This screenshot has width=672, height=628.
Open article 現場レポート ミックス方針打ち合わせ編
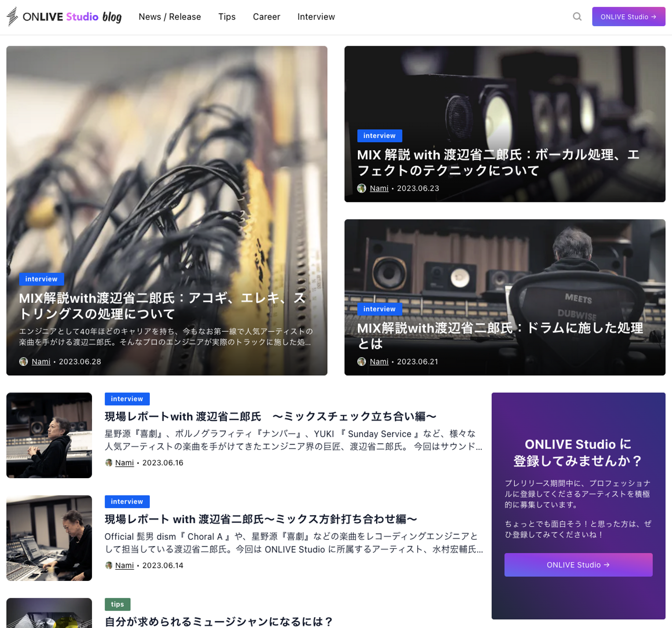[261, 519]
